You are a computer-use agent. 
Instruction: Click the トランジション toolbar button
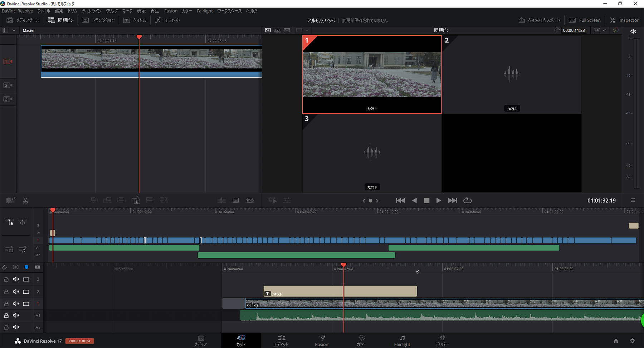tap(98, 20)
